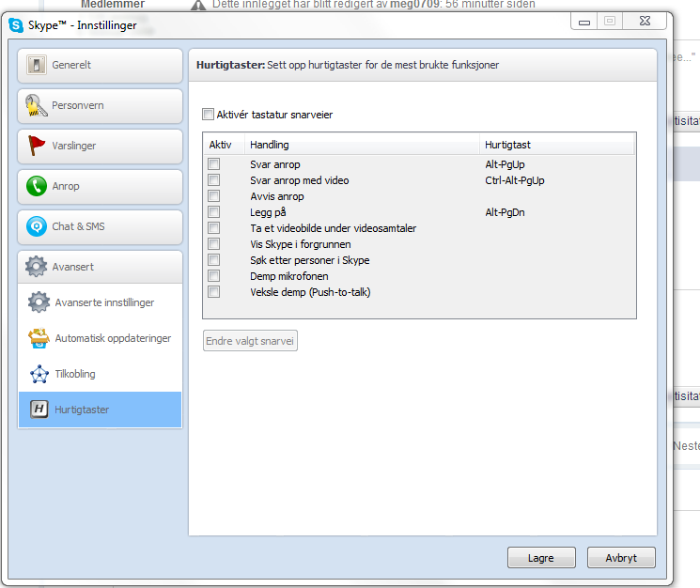Select Hurtigtaster in the sidebar
The height and width of the screenshot is (588, 700).
100,410
